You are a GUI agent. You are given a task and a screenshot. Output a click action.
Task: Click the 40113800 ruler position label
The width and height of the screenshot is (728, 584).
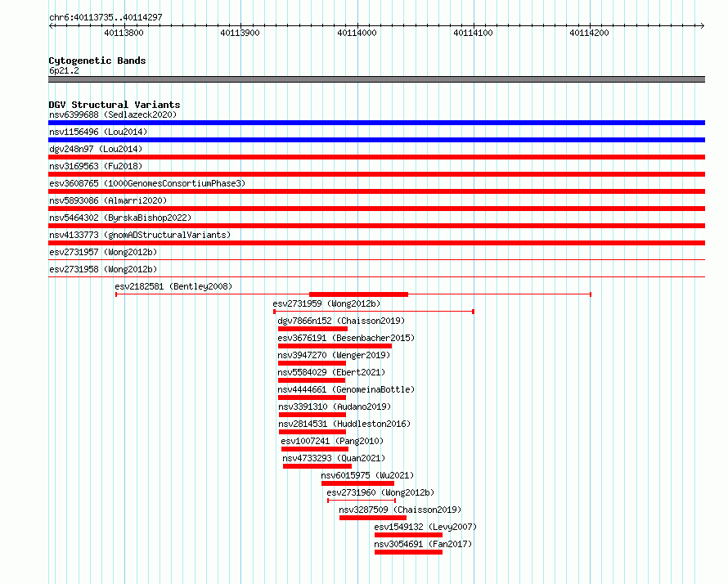click(x=124, y=33)
